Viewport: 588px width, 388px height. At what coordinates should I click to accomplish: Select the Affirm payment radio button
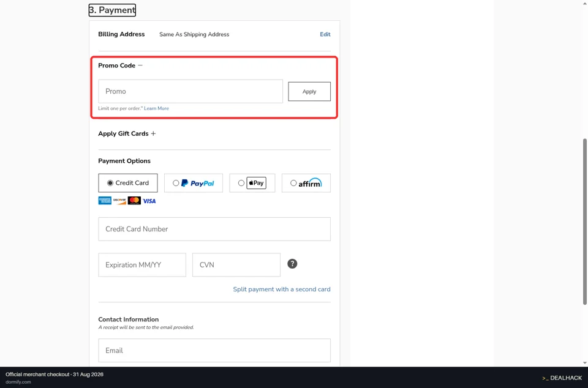coord(293,183)
